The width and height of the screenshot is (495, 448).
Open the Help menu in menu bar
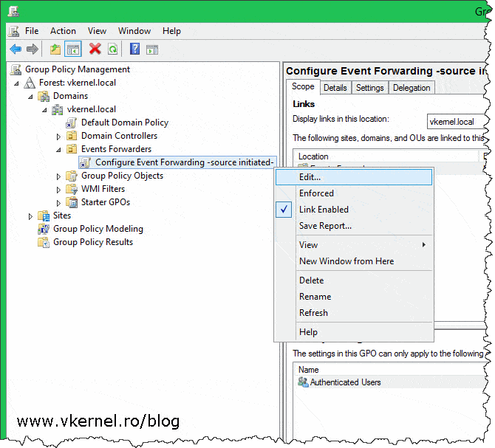171,31
